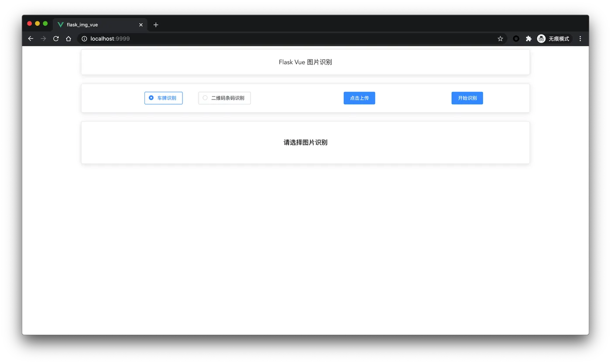Open the Extensions puzzle icon
This screenshot has height=364, width=611.
point(529,39)
